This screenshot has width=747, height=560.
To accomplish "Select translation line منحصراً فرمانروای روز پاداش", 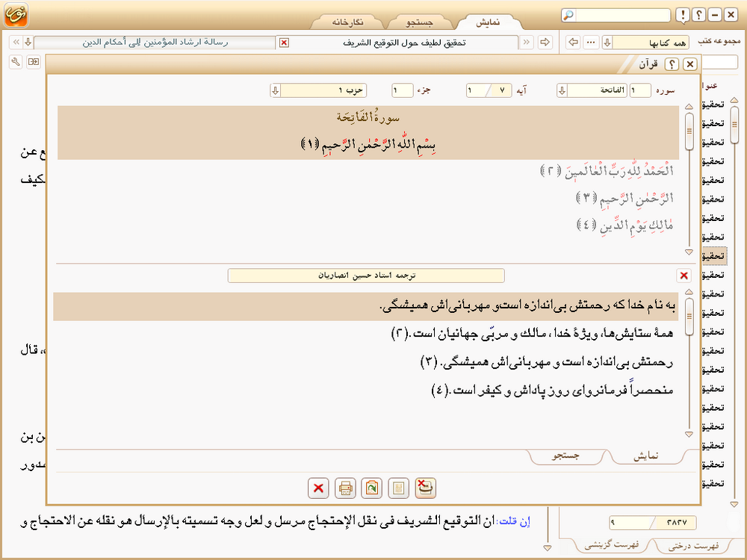I will 553,390.
